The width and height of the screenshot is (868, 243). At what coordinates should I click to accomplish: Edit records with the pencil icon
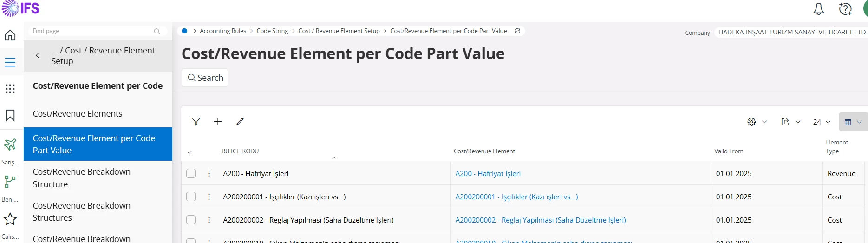click(240, 122)
